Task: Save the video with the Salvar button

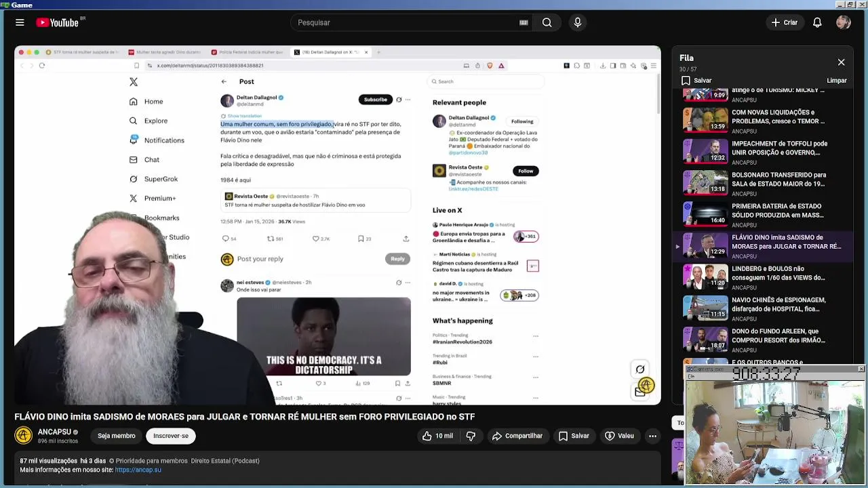Action: pyautogui.click(x=574, y=436)
